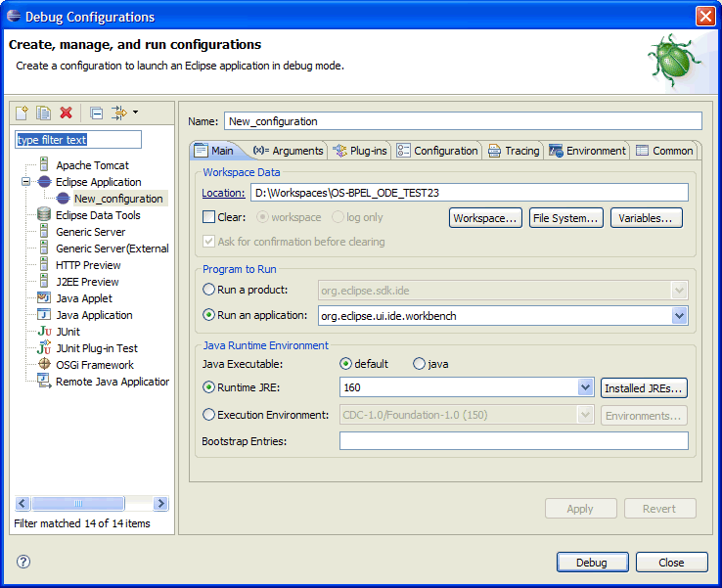Screen dimensions: 722x588
Task: Select the Execution Environment radio button
Action: click(x=208, y=415)
